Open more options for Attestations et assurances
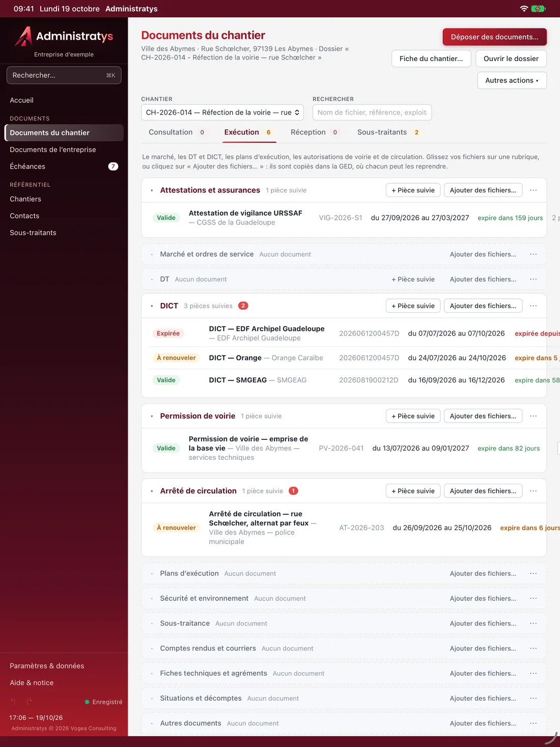The image size is (560, 747). [534, 190]
